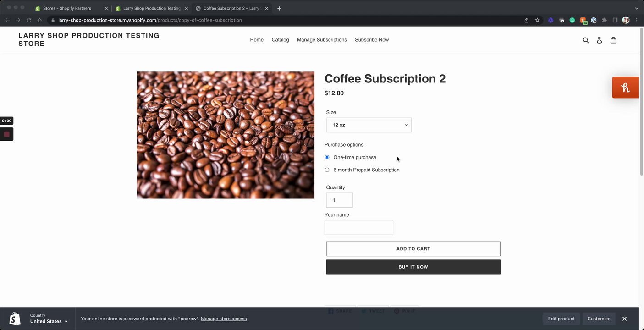
Task: Select the 6 month Prepaid Subscription option
Action: point(327,170)
